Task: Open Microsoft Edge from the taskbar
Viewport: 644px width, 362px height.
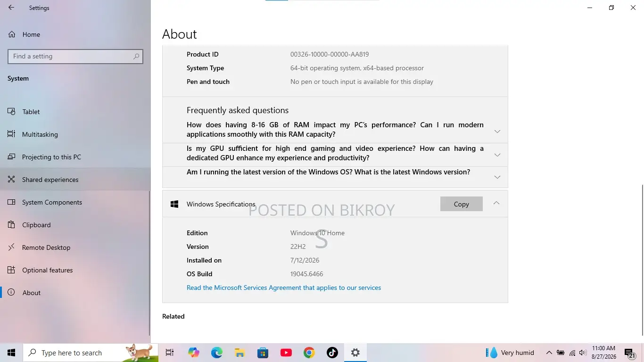Action: [216, 353]
